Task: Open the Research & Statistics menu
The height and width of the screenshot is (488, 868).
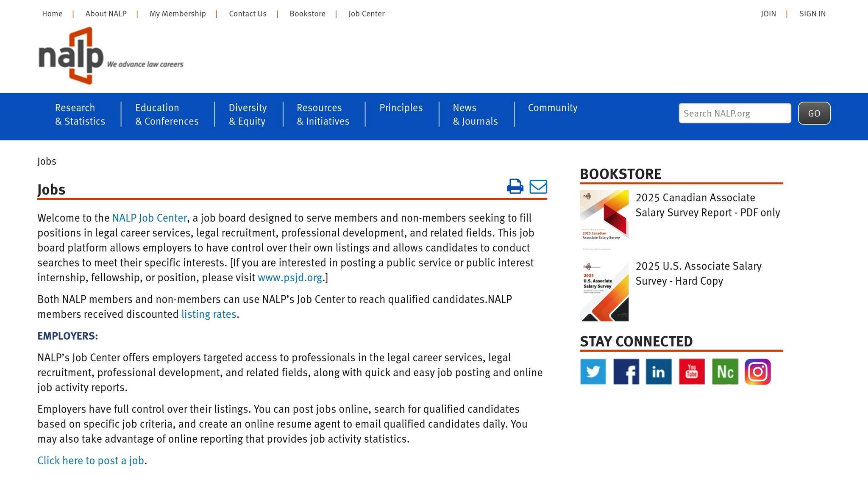Action: click(x=80, y=114)
